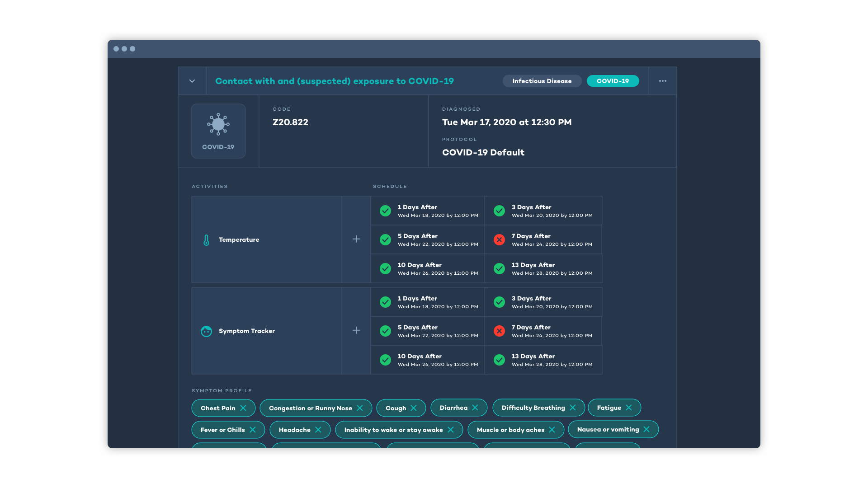This screenshot has height=488, width=868.
Task: Click Temperature date Wed Mar 24, 2020
Action: (552, 244)
